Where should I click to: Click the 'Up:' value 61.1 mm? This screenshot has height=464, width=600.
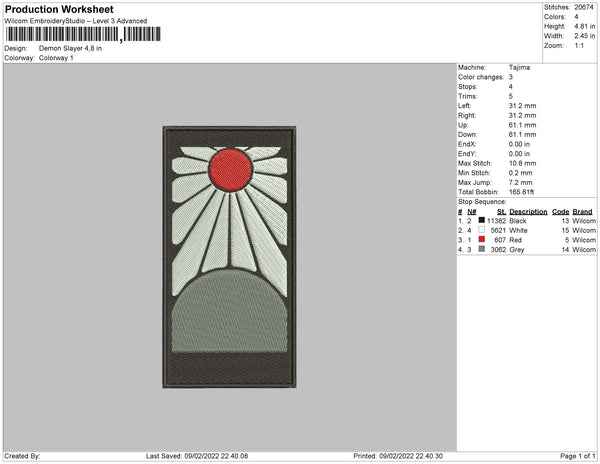(522, 125)
